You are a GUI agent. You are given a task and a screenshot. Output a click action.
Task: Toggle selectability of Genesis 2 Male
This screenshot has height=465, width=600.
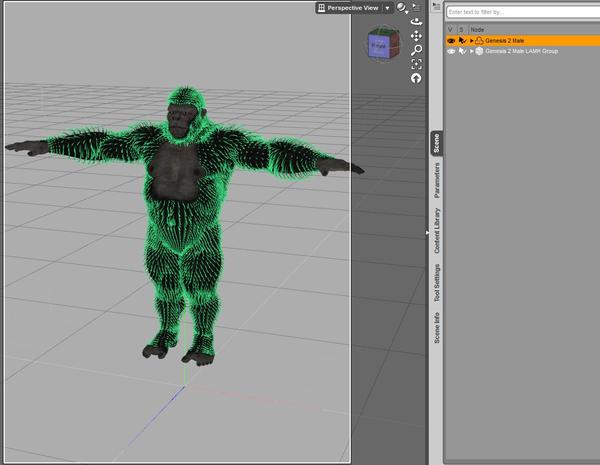pyautogui.click(x=462, y=41)
